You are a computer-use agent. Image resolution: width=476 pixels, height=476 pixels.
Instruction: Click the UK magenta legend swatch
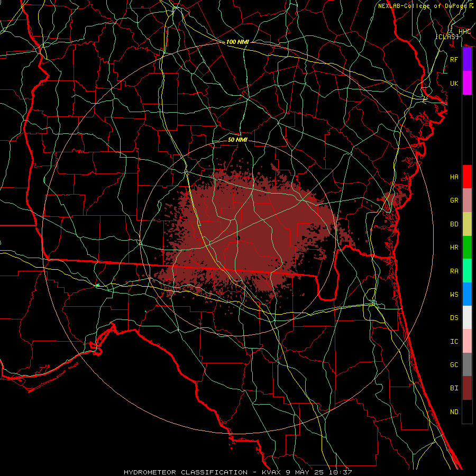coord(467,83)
